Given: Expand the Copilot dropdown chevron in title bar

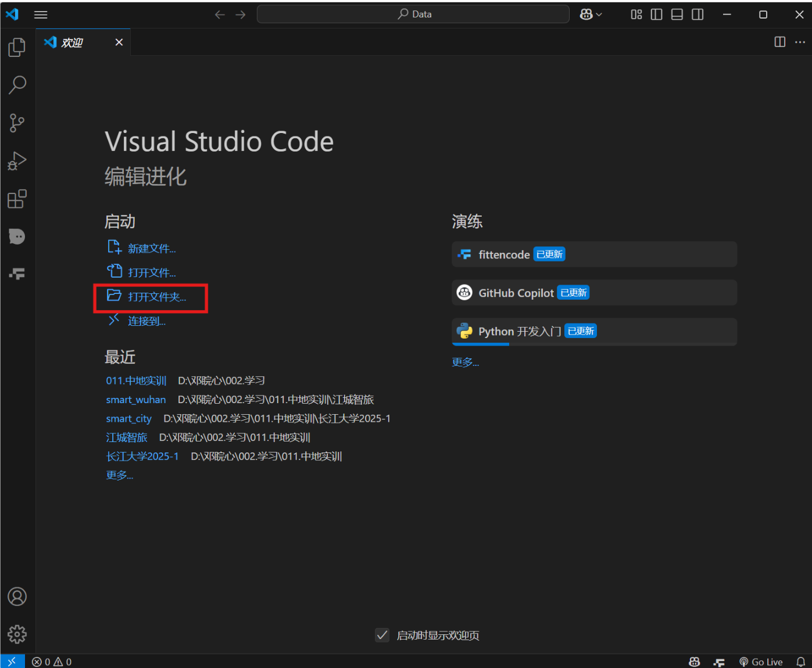Looking at the screenshot, I should pos(599,15).
